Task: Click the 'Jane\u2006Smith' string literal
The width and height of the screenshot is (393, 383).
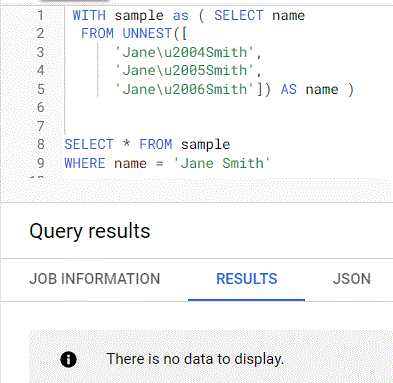Action: click(185, 89)
